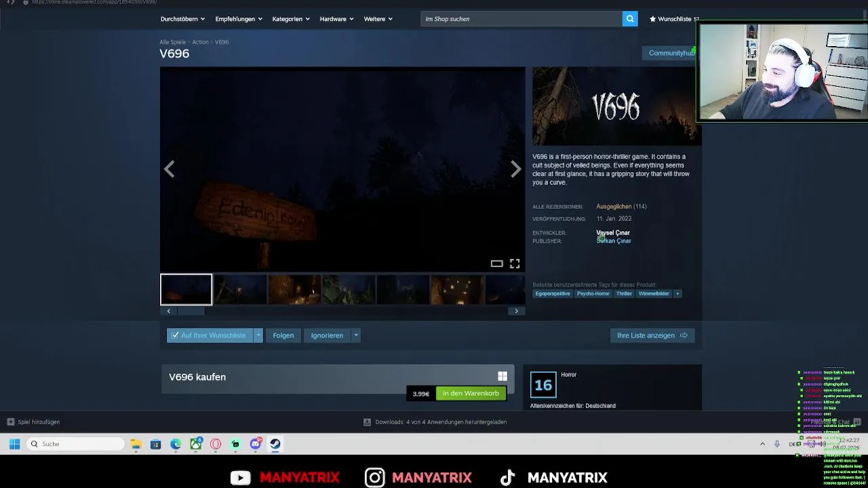Click Spiel hinzufügen in Steam bottom bar
Viewport: 868px width, 488px height.
tap(39, 422)
